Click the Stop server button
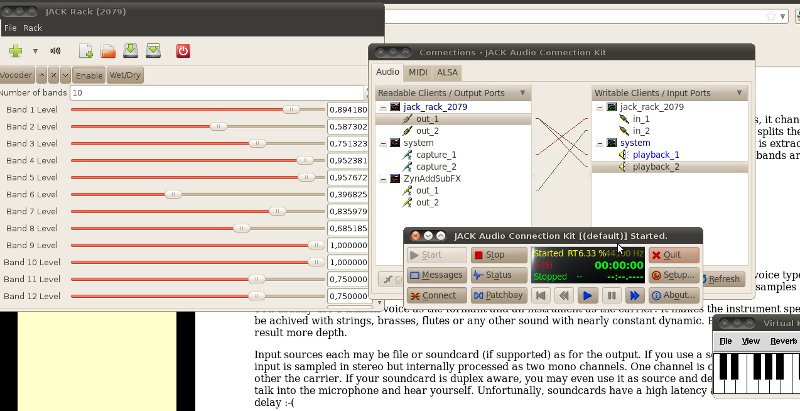 click(498, 255)
